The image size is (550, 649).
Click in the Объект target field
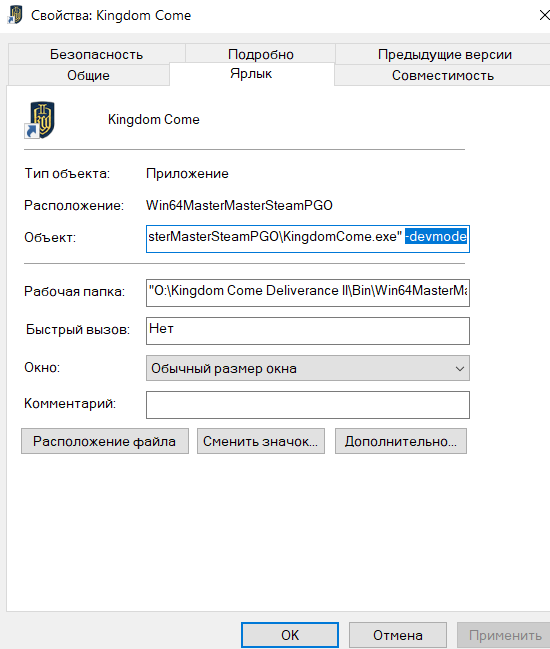pyautogui.click(x=307, y=238)
